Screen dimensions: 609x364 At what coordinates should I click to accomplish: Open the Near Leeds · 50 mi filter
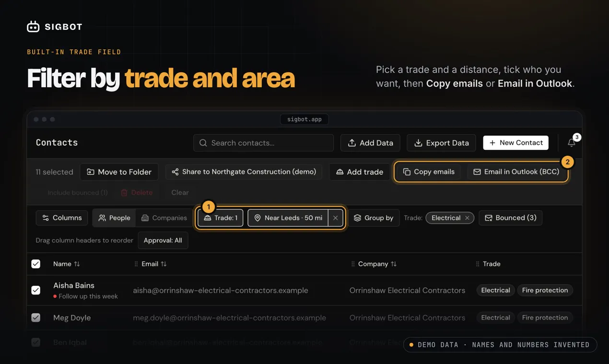288,218
